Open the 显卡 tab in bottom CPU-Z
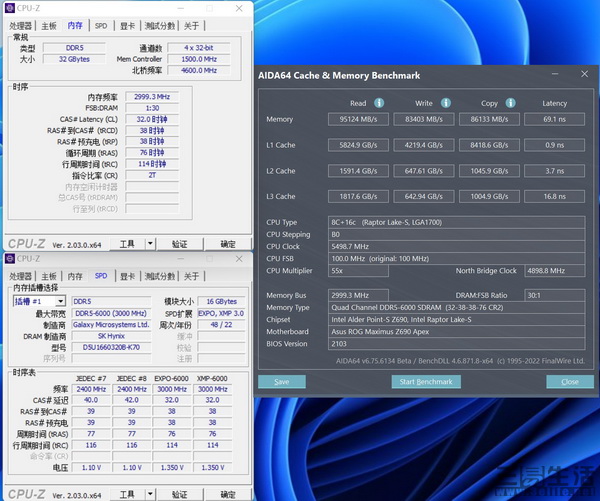The image size is (600, 501). 127,276
